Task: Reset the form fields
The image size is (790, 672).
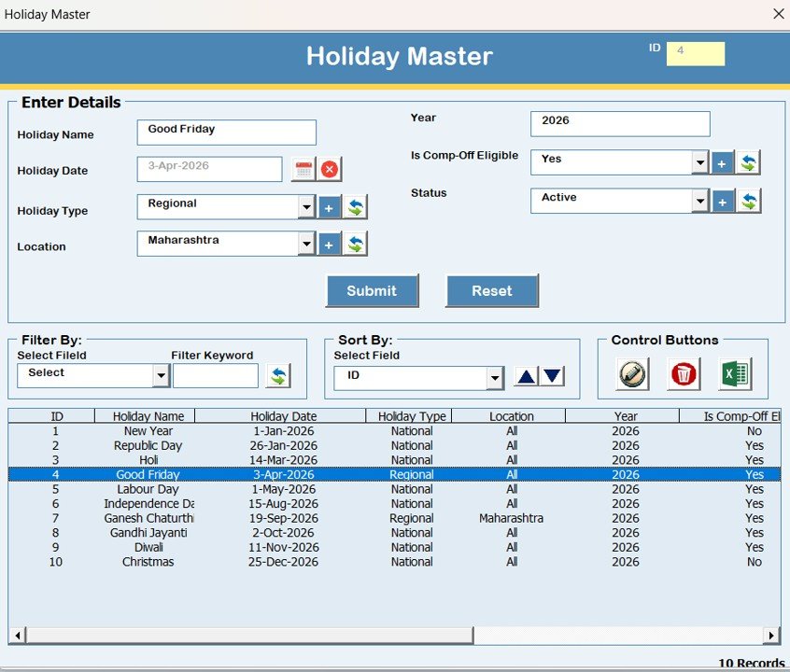Action: [492, 290]
